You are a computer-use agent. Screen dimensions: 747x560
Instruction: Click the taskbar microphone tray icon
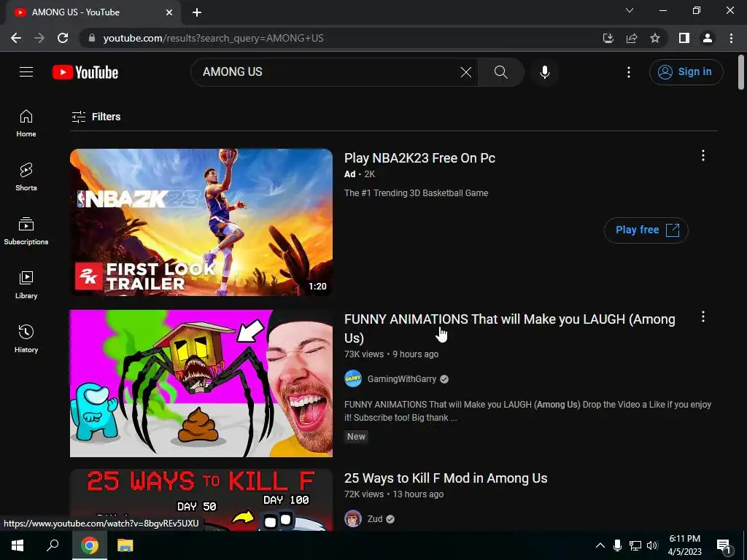617,545
